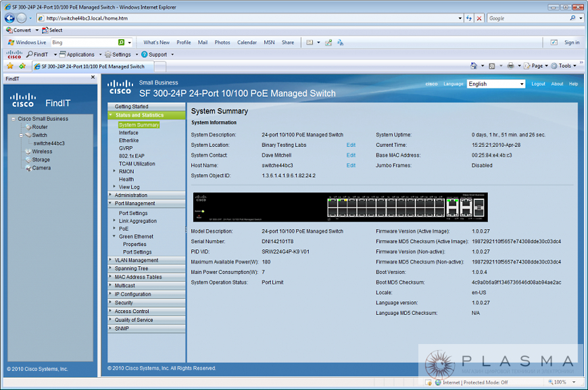
Task: Open device switche44bc3 in the FindIT tree
Action: click(x=49, y=143)
